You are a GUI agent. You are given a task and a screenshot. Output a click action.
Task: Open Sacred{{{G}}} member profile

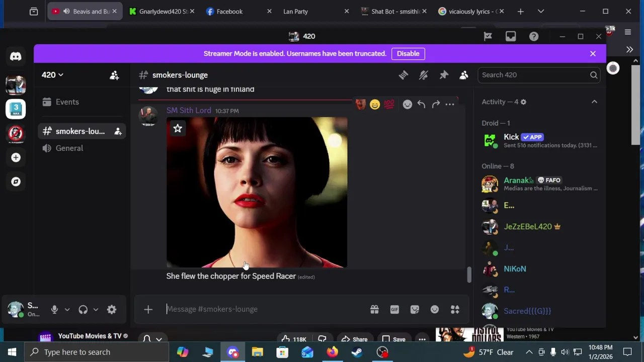click(540, 311)
